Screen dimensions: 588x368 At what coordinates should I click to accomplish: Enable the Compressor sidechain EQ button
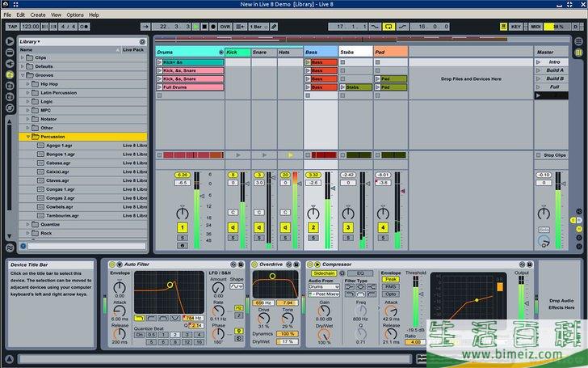tap(360, 273)
